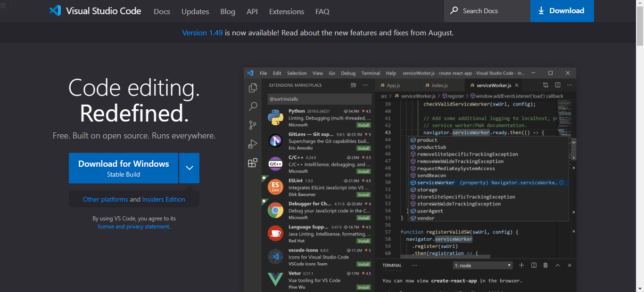Image resolution: width=644 pixels, height=292 pixels.
Task: Open the 1: node terminal selector dropdown
Action: [482, 265]
